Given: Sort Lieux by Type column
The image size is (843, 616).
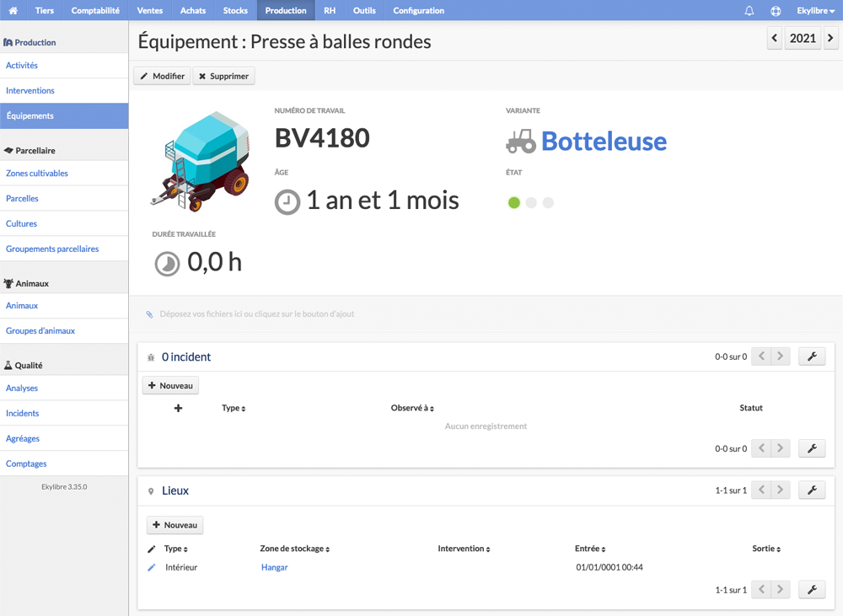Looking at the screenshot, I should coord(176,549).
